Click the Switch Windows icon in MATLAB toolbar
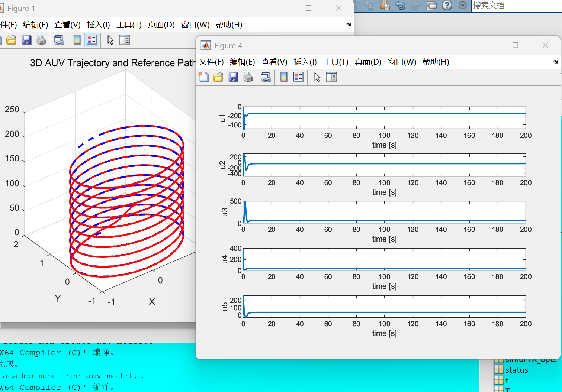 (x=431, y=5)
